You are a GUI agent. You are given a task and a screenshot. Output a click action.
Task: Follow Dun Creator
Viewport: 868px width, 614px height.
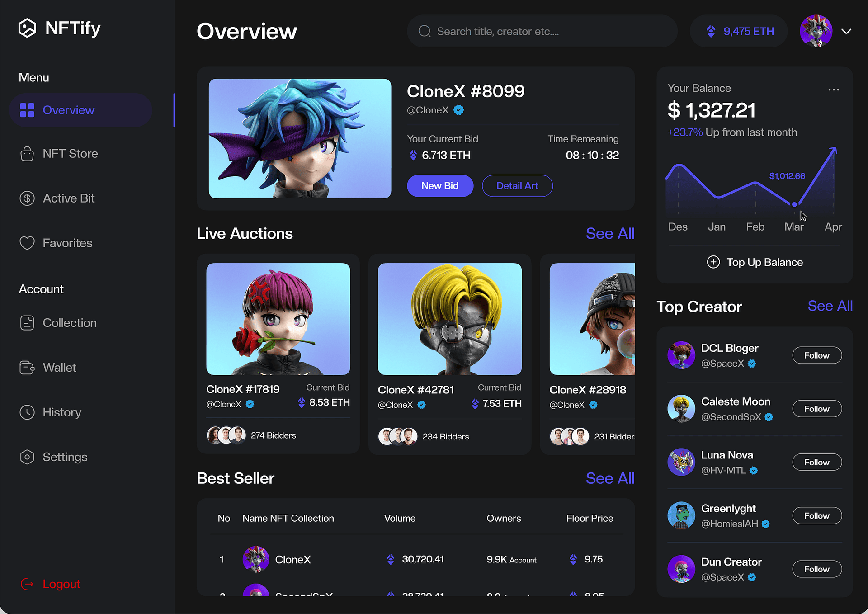click(817, 569)
